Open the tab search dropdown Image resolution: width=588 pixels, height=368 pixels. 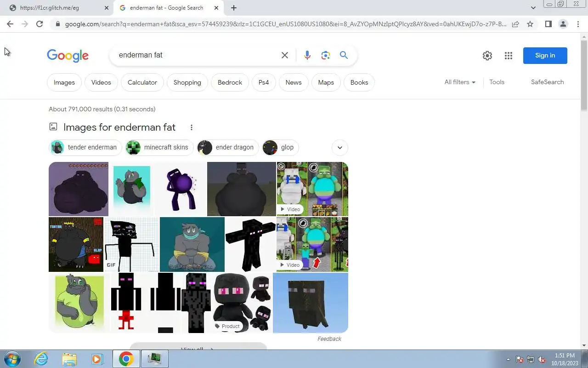[x=533, y=8]
